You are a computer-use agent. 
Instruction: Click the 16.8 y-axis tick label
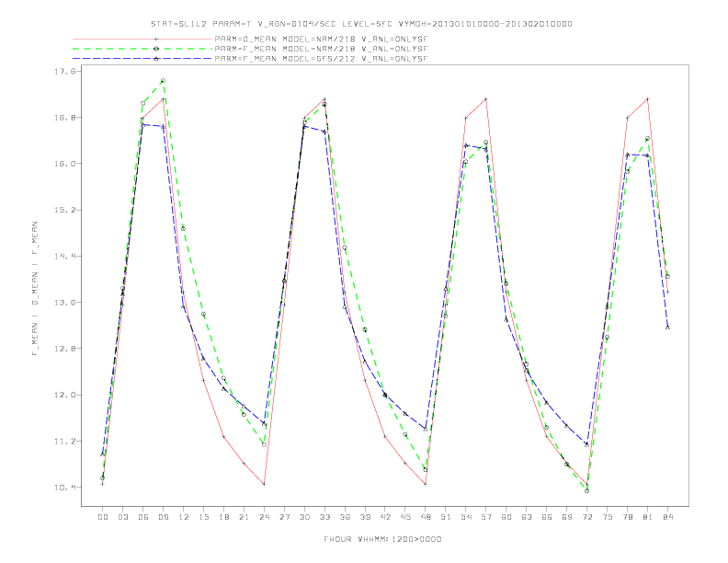(64, 117)
